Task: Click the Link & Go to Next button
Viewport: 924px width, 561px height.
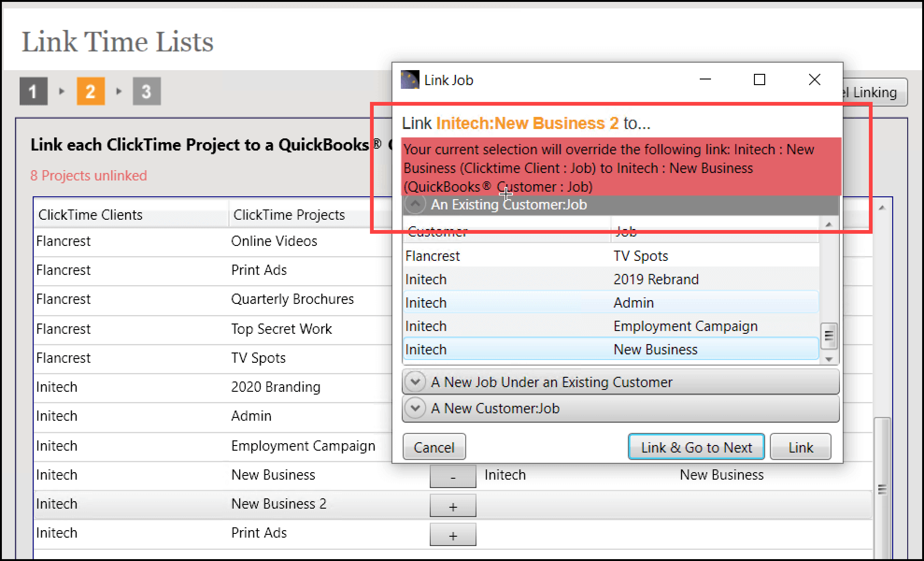Action: 696,447
